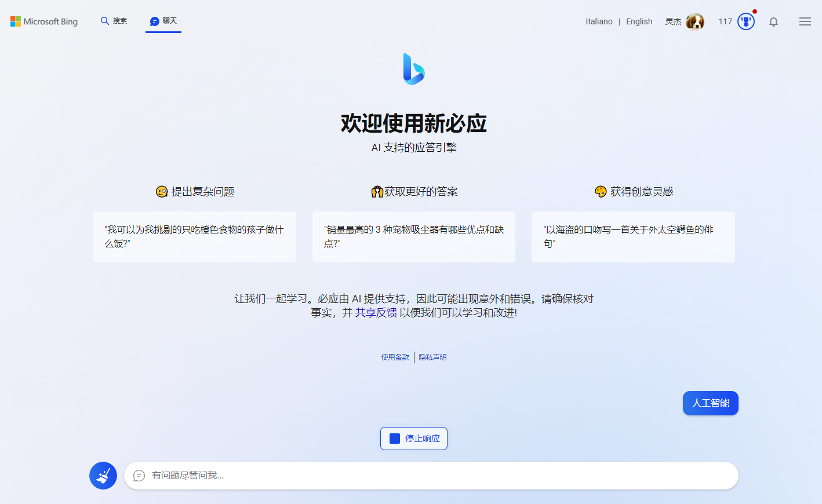Switch language to Italiano
Image resolution: width=822 pixels, height=504 pixels.
pos(599,21)
